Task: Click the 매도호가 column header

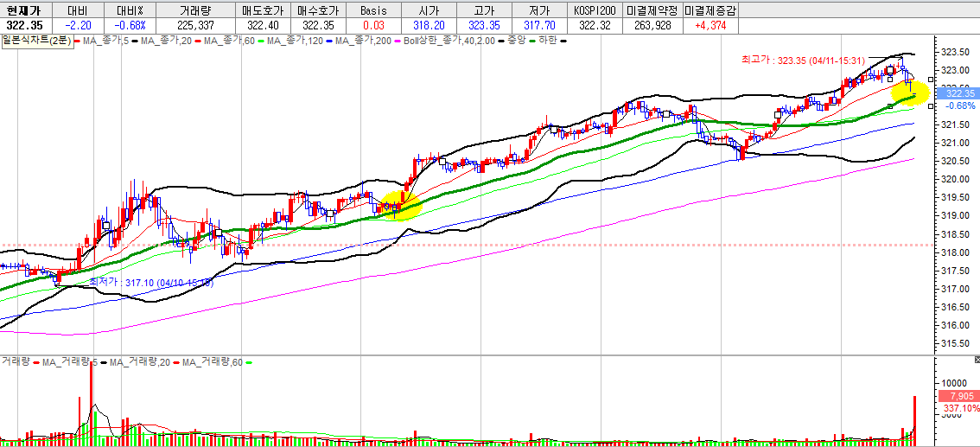Action: (x=263, y=10)
